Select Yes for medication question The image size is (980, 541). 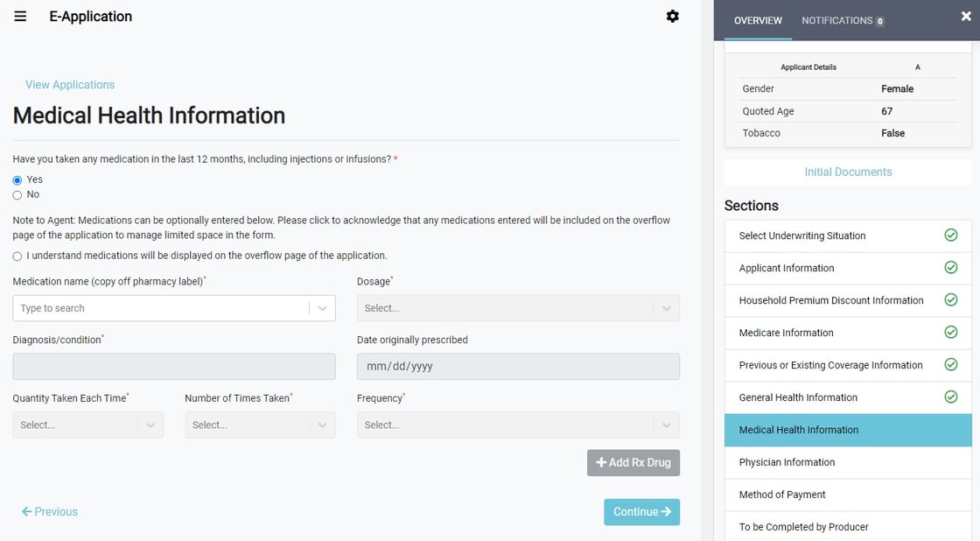(x=17, y=179)
